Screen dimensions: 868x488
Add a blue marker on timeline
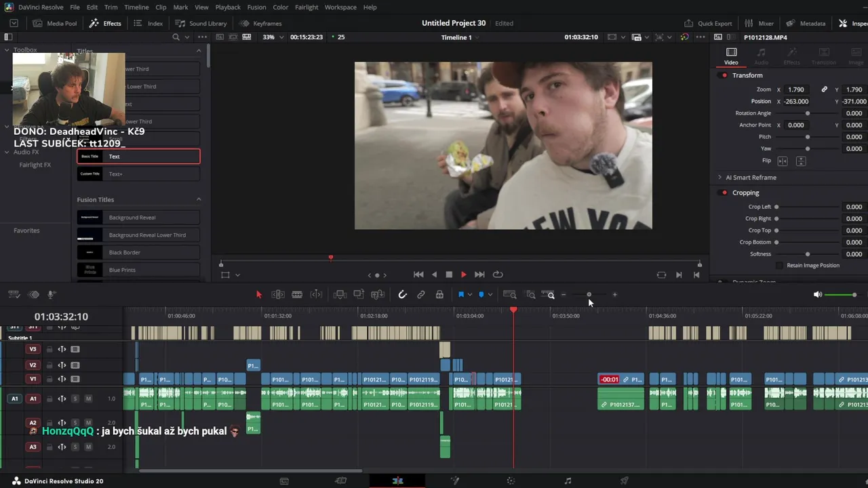tap(481, 295)
